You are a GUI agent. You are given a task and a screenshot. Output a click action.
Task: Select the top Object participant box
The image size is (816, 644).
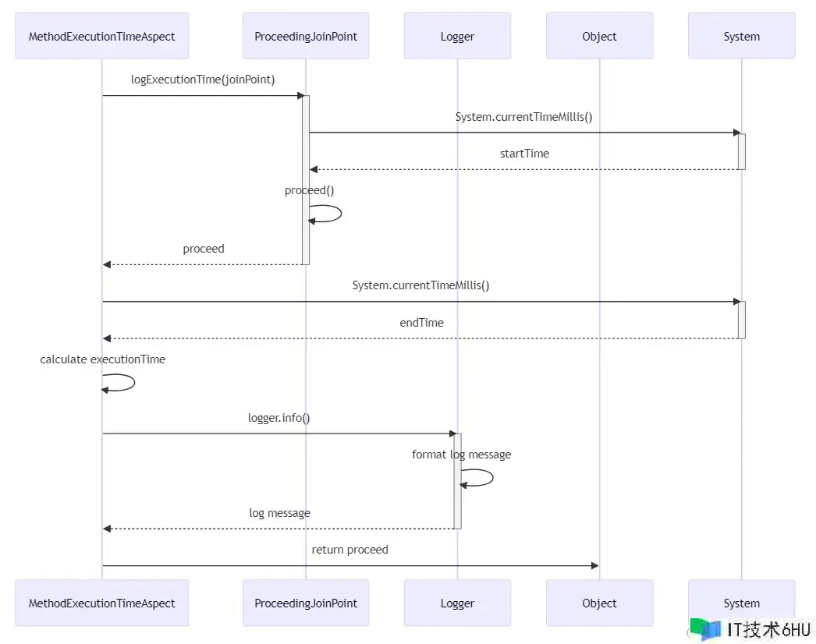(x=599, y=36)
